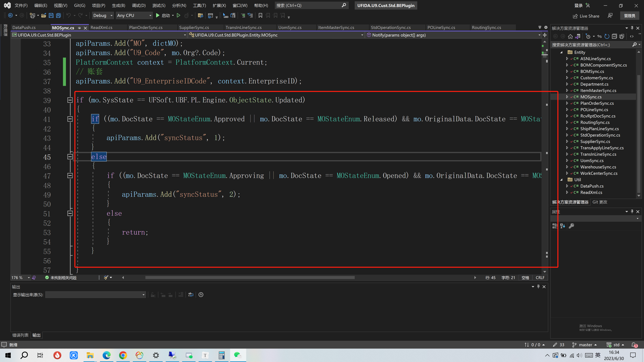Switch to the Git 更改 tab

[600, 202]
